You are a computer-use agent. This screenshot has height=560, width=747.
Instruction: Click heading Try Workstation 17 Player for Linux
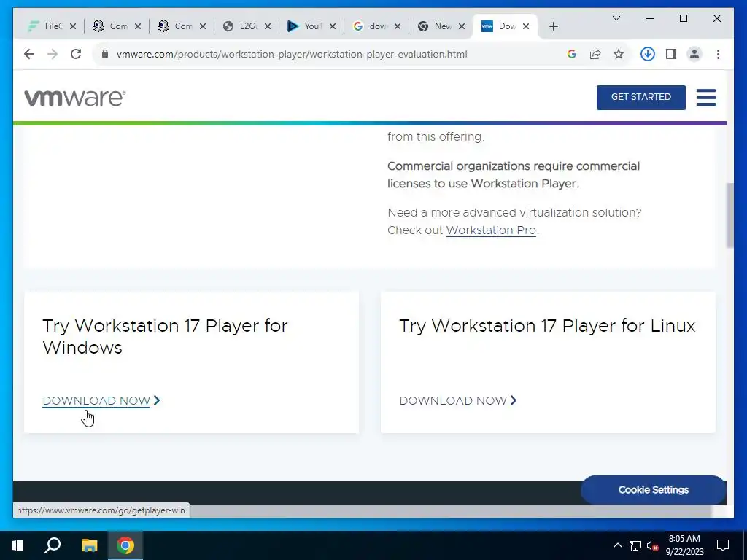[547, 326]
